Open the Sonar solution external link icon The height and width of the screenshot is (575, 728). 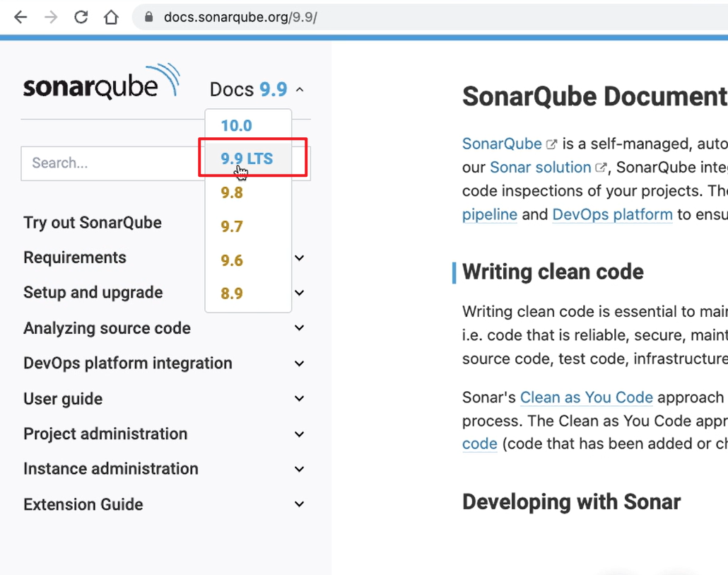[601, 168]
